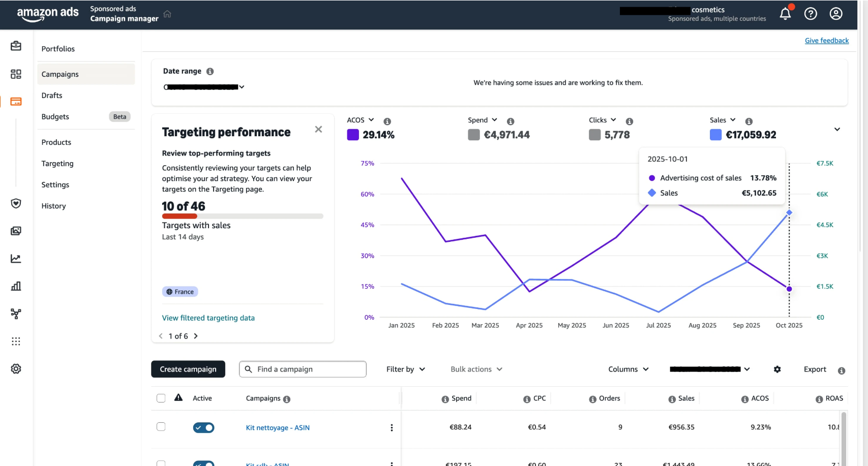Viewport: 868px width, 466px height.
Task: Open the user account profile icon
Action: pos(836,14)
